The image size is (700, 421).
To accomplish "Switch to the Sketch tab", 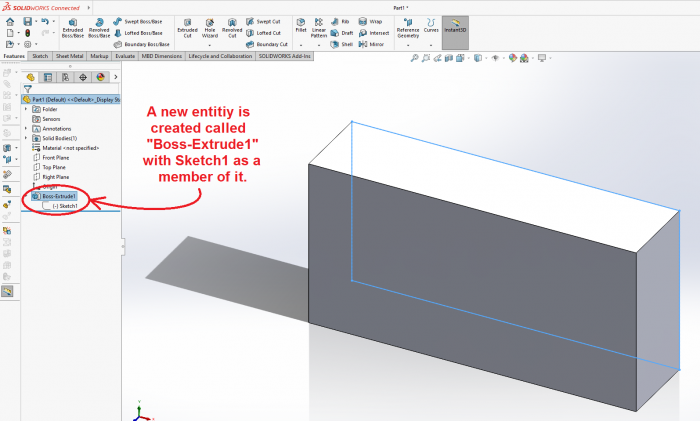I will 42,56.
